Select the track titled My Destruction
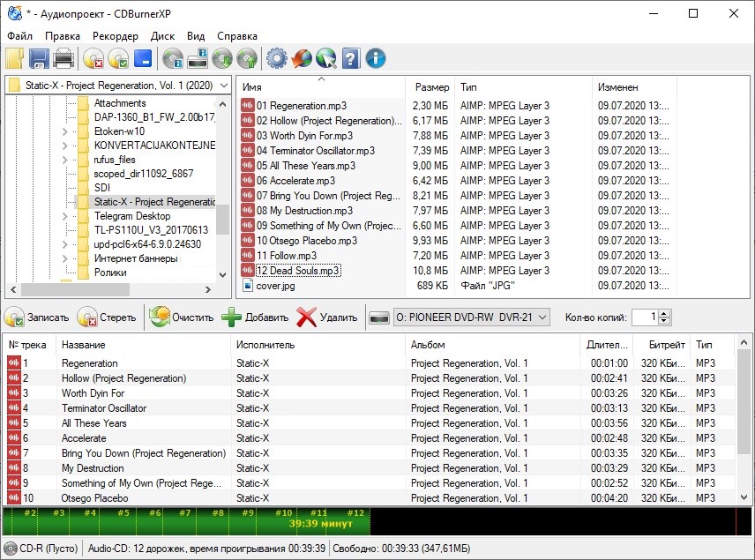755x560 pixels. click(93, 468)
